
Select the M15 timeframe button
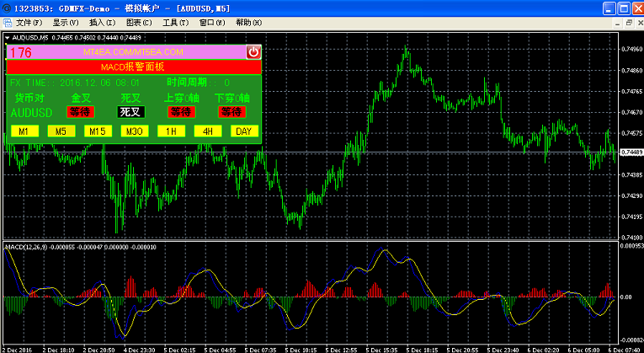pyautogui.click(x=98, y=131)
